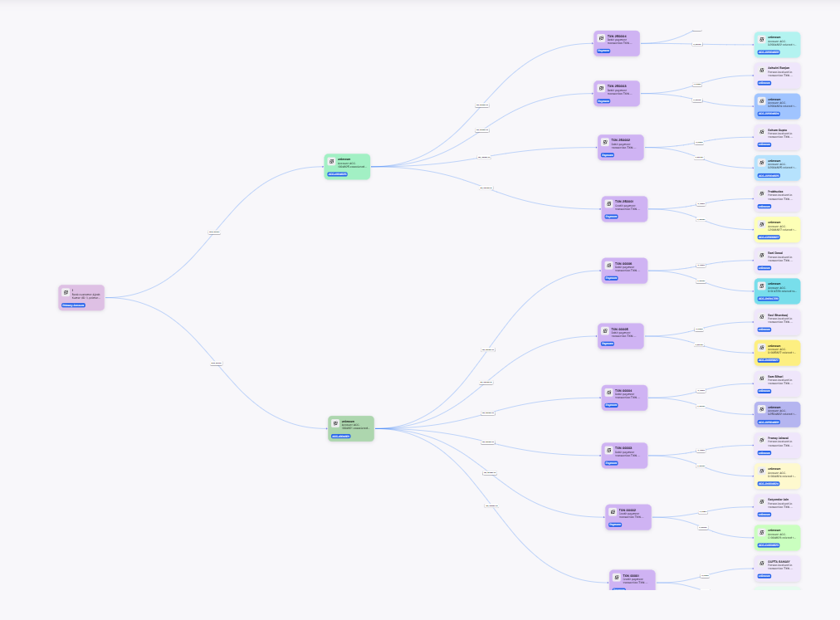
Task: Click the person icon on Ashwini Ranjan card
Action: click(x=760, y=69)
